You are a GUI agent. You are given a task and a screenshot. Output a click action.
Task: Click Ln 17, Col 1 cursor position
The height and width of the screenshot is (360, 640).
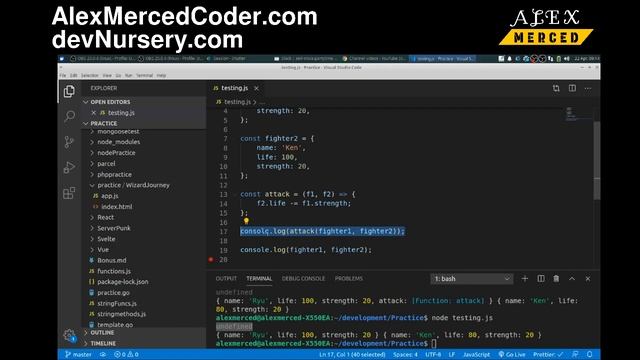point(352,354)
